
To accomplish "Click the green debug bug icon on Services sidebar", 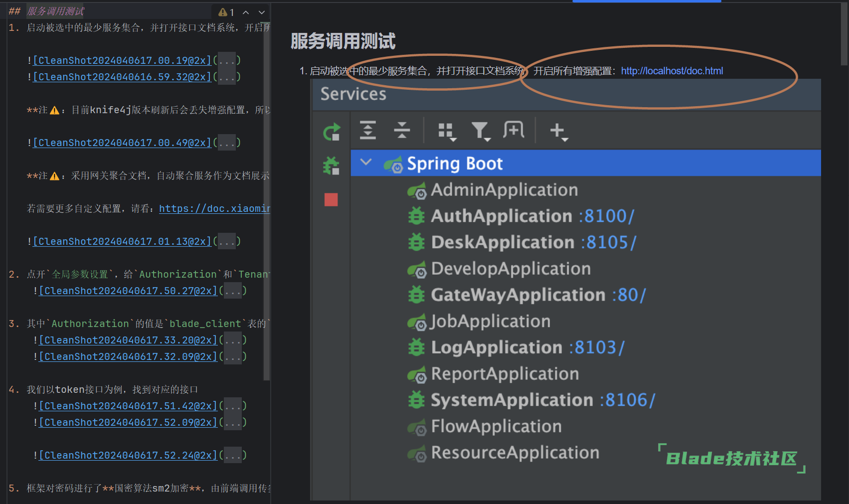I will point(331,166).
